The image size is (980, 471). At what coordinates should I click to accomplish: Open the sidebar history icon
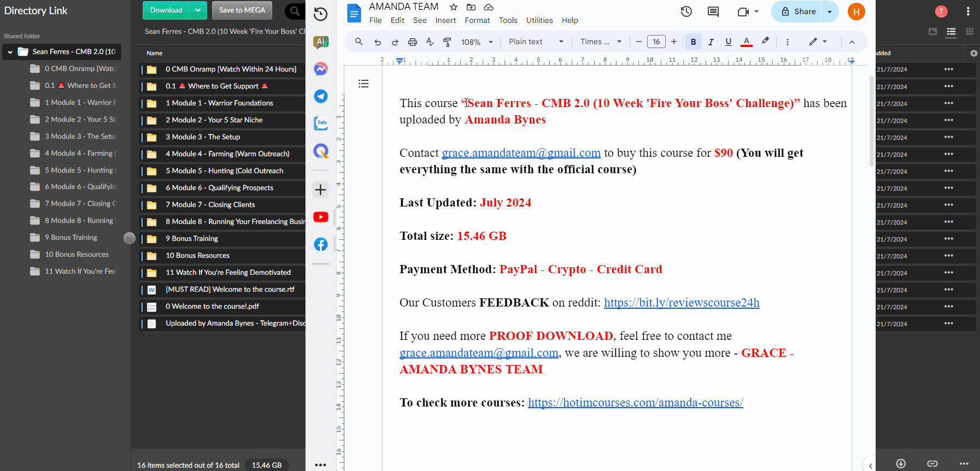point(321,14)
